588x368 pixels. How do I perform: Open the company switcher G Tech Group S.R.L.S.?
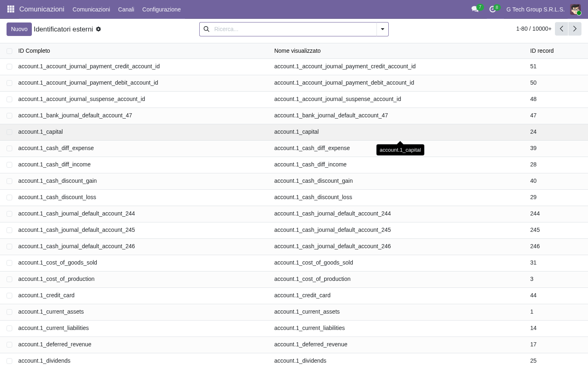coord(535,9)
